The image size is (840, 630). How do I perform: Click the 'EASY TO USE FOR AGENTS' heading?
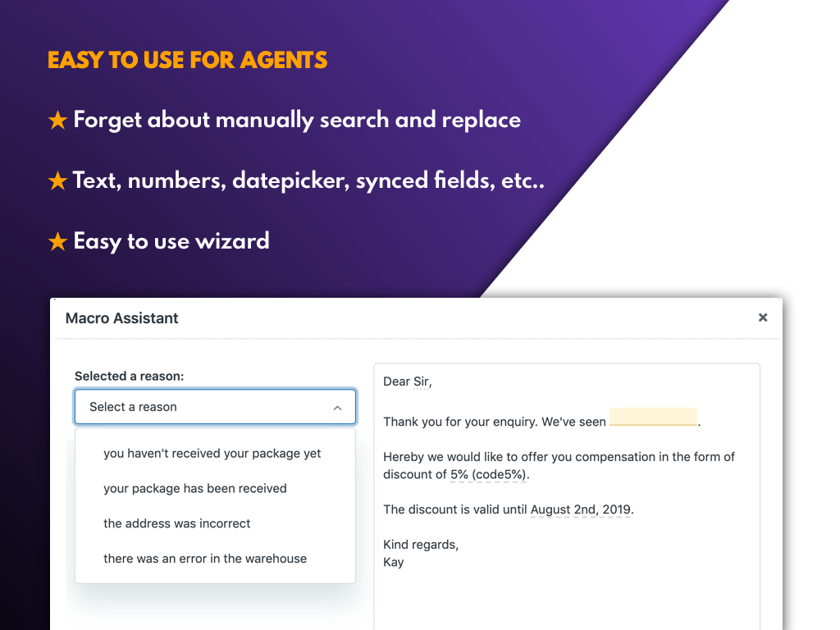[x=188, y=61]
